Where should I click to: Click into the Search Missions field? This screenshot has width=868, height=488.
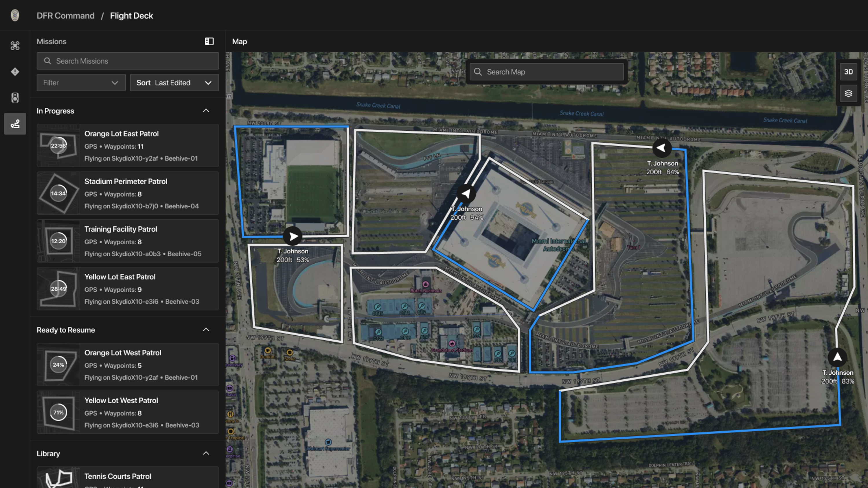coord(128,61)
